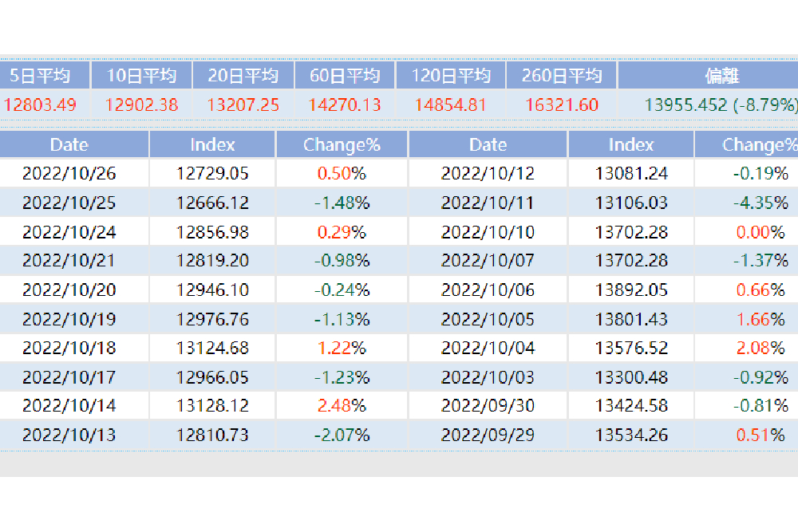Click the date 2022/10/10

pyautogui.click(x=488, y=232)
